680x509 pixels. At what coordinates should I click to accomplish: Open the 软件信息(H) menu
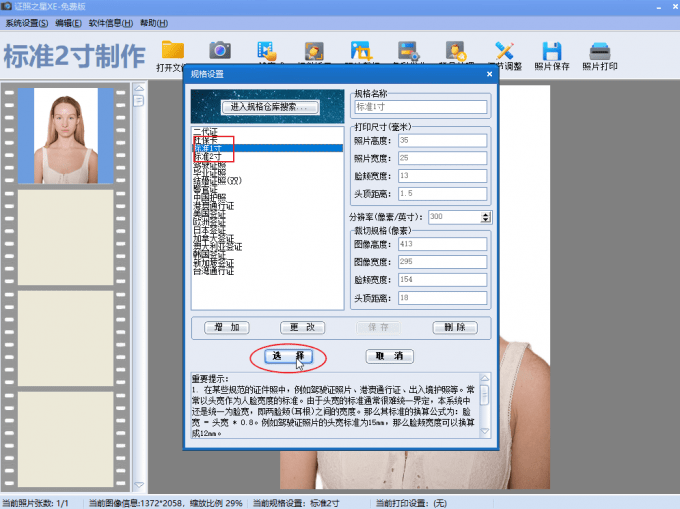(x=111, y=23)
